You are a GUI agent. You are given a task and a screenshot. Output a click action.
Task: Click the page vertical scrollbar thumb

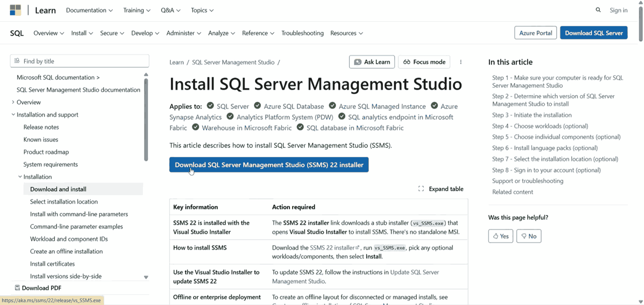pos(641,24)
